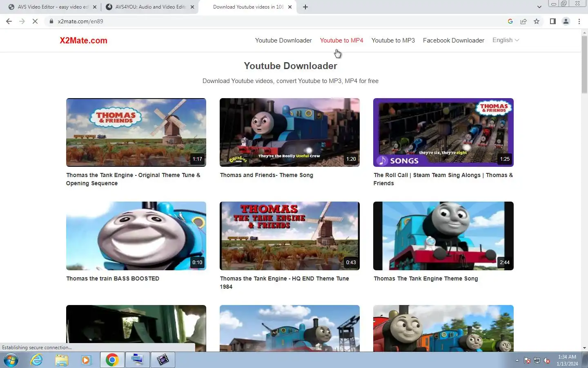Open Thomas the train BASS BOOSTED thumbnail
This screenshot has width=588, height=368.
136,236
